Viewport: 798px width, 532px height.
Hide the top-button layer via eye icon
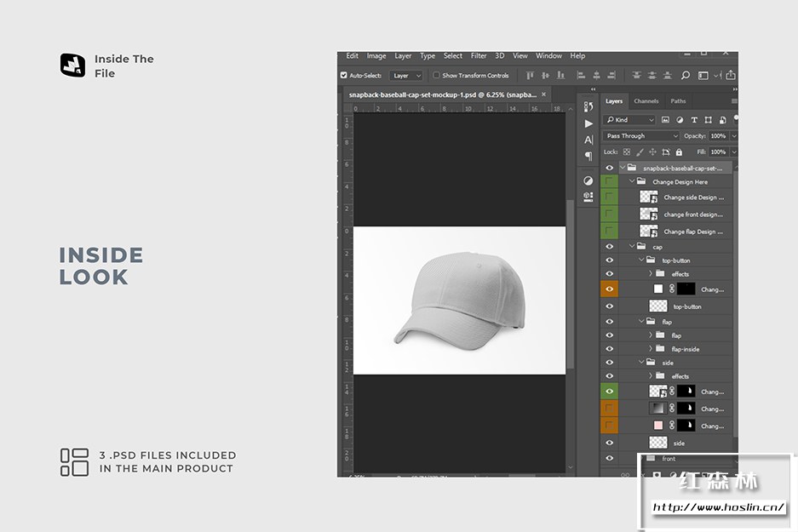click(609, 306)
